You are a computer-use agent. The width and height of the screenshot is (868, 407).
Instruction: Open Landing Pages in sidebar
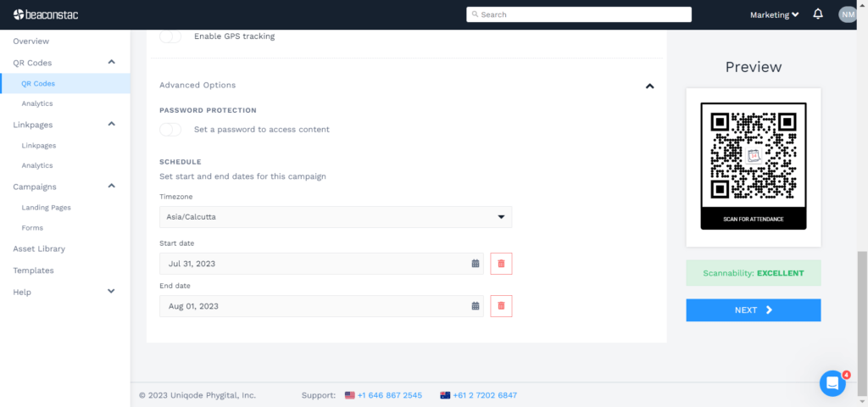pos(46,208)
